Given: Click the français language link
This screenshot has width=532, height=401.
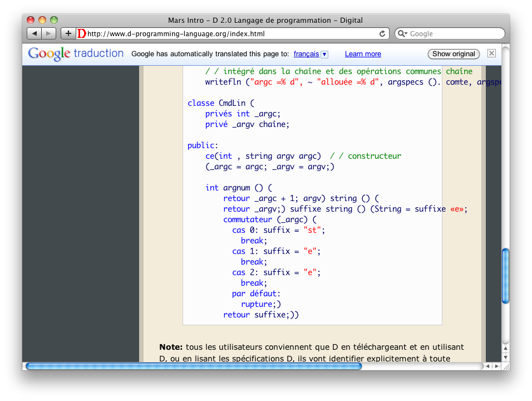Looking at the screenshot, I should (x=306, y=54).
